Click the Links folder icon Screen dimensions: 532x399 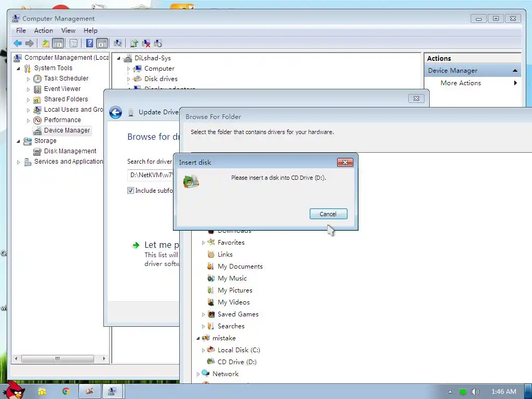point(211,254)
